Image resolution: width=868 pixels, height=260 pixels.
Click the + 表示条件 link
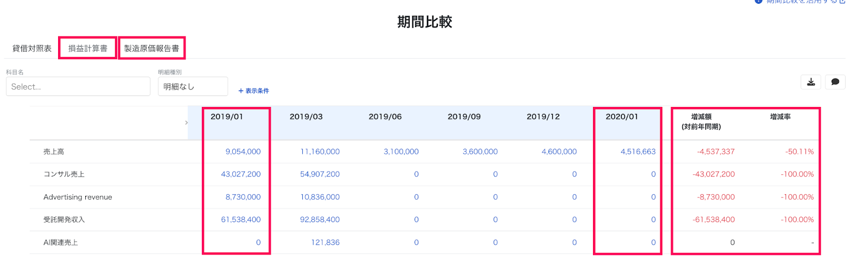(254, 91)
